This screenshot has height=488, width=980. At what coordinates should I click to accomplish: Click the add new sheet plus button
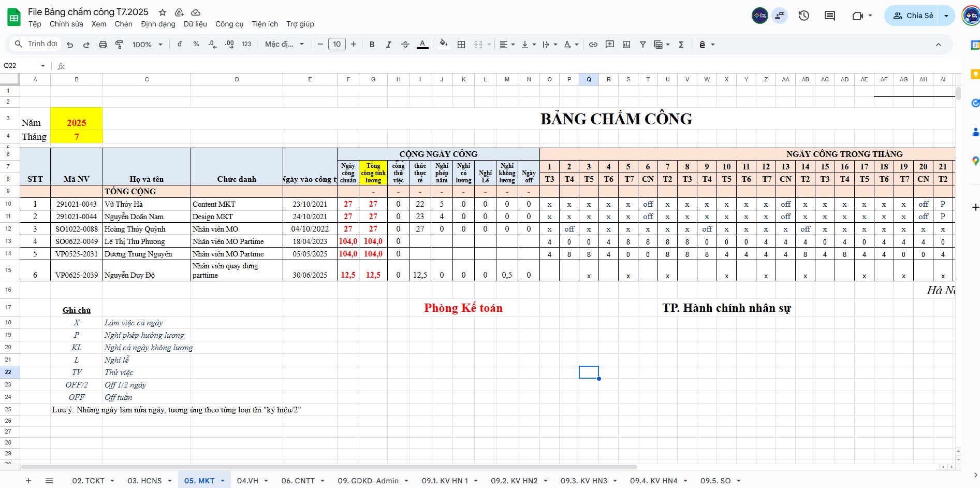[x=28, y=481]
